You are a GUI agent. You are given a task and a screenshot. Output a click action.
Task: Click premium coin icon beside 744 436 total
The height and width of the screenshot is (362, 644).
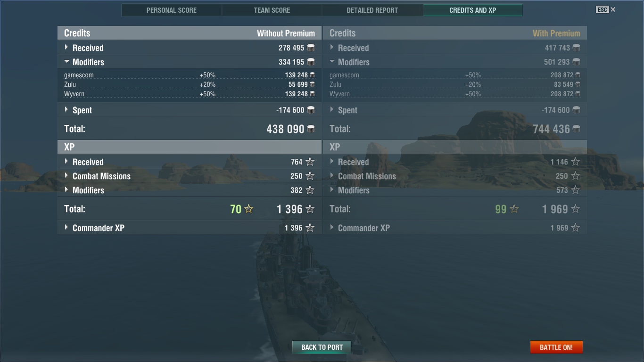point(576,129)
